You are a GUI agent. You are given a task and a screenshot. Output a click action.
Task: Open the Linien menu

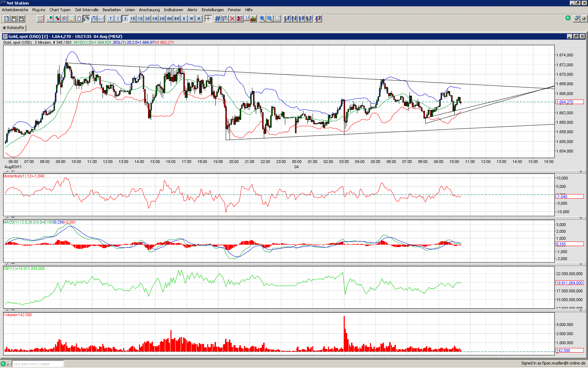pos(130,10)
